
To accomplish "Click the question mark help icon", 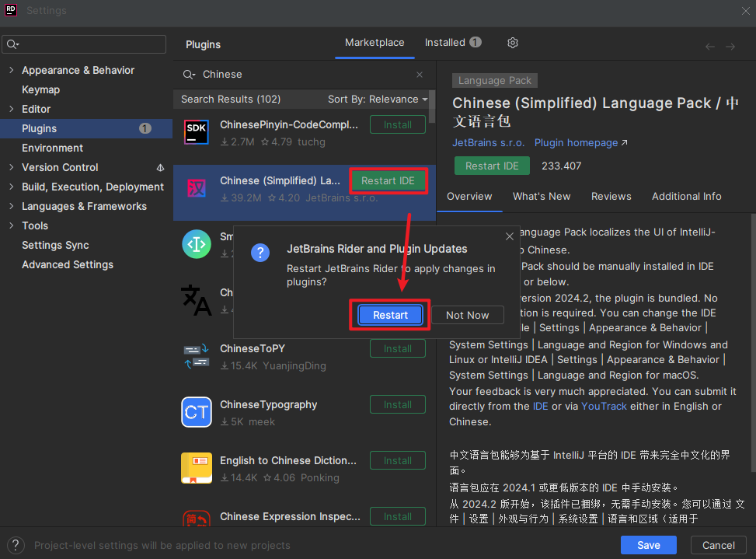I will pyautogui.click(x=16, y=546).
